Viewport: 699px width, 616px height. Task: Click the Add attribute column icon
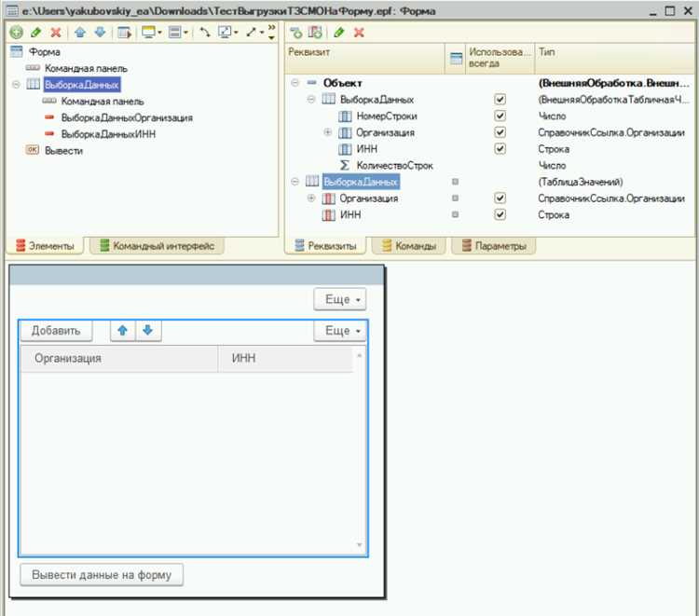point(315,32)
